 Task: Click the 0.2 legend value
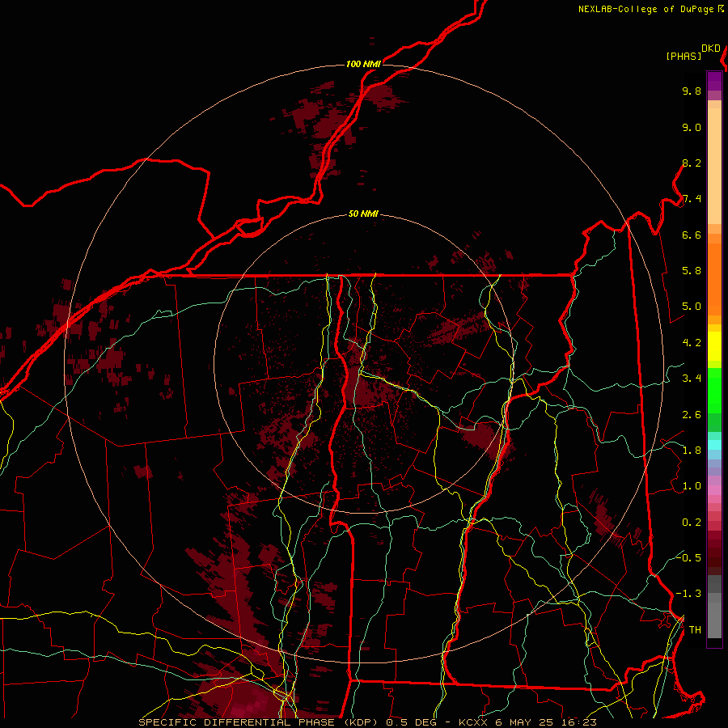(x=692, y=523)
